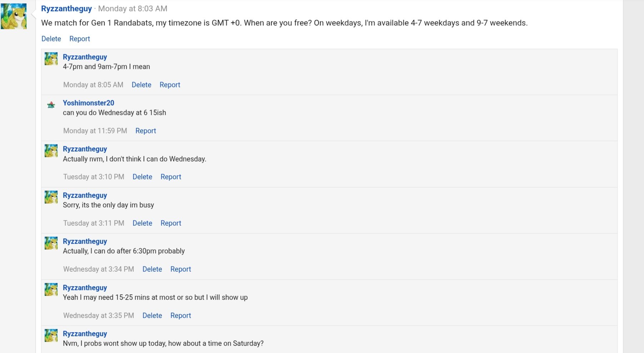
Task: Delete the Monday 8:05 AM comment
Action: (141, 85)
